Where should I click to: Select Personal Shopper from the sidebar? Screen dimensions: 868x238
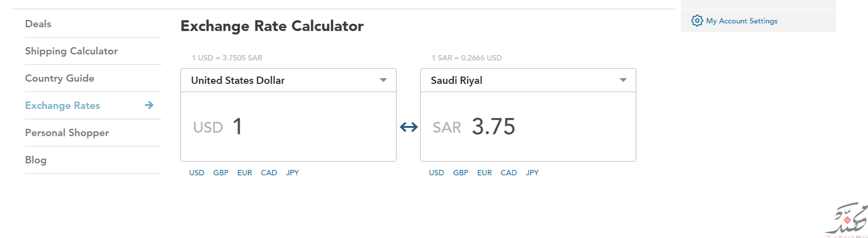click(67, 133)
